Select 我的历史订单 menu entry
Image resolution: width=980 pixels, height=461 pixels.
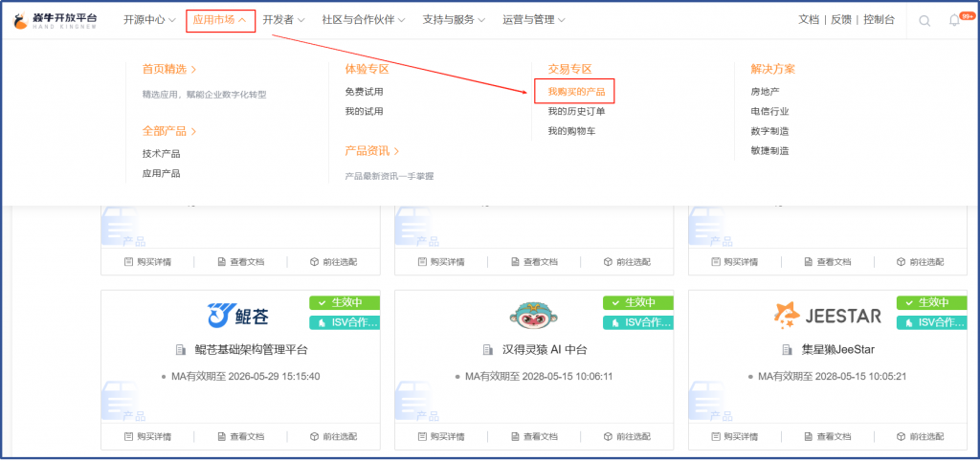tap(576, 111)
